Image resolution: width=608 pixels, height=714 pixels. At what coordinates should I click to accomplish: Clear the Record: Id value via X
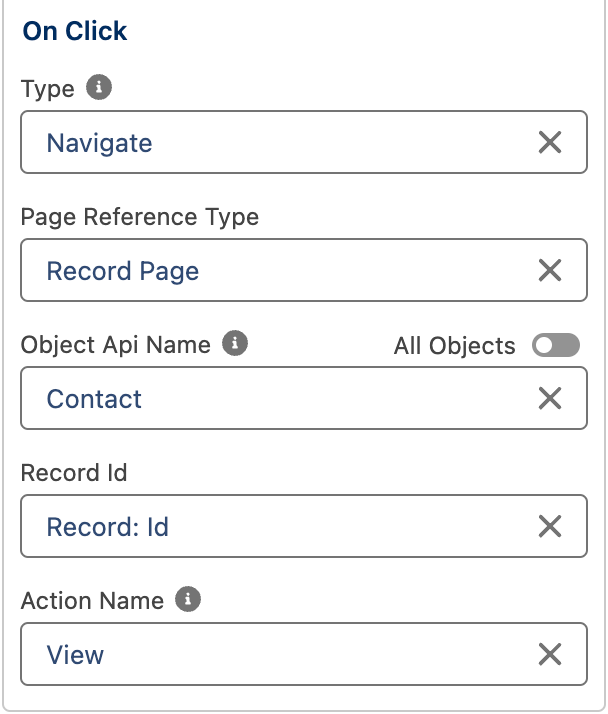point(550,527)
